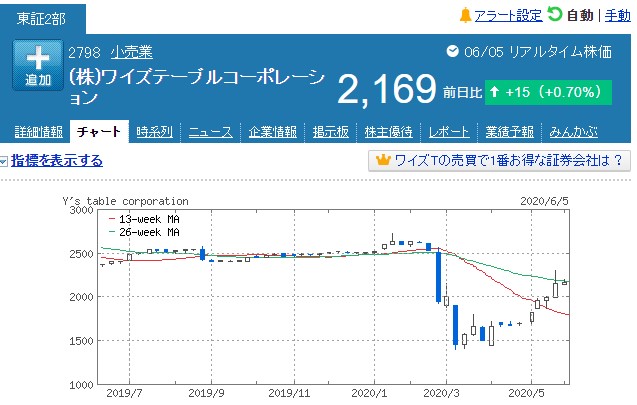Click the company name (株)ワイズテーブルコーポレーション
The height and width of the screenshot is (405, 637).
pyautogui.click(x=197, y=87)
